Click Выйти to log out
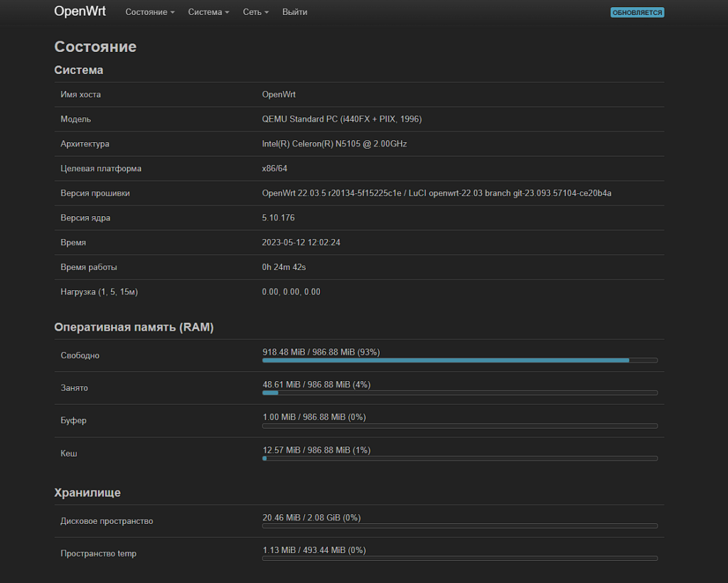The height and width of the screenshot is (583, 728). point(295,12)
